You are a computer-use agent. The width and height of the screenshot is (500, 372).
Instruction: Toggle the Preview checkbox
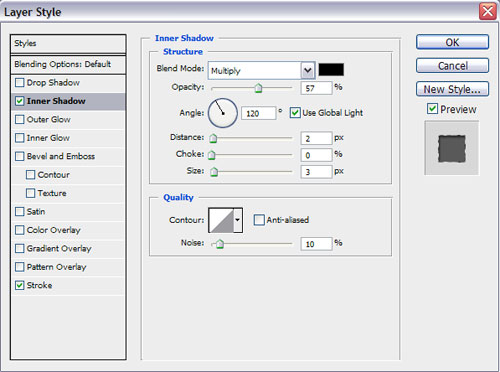tap(432, 109)
